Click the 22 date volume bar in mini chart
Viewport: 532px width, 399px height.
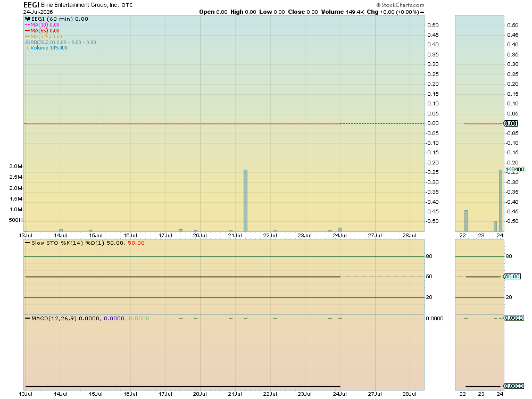point(466,221)
